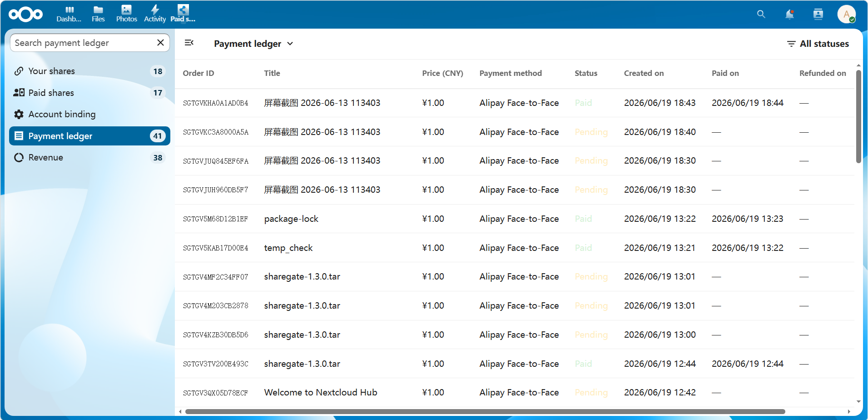The height and width of the screenshot is (420, 868).
Task: Click the Paid shares sidebar icon
Action: click(x=19, y=93)
